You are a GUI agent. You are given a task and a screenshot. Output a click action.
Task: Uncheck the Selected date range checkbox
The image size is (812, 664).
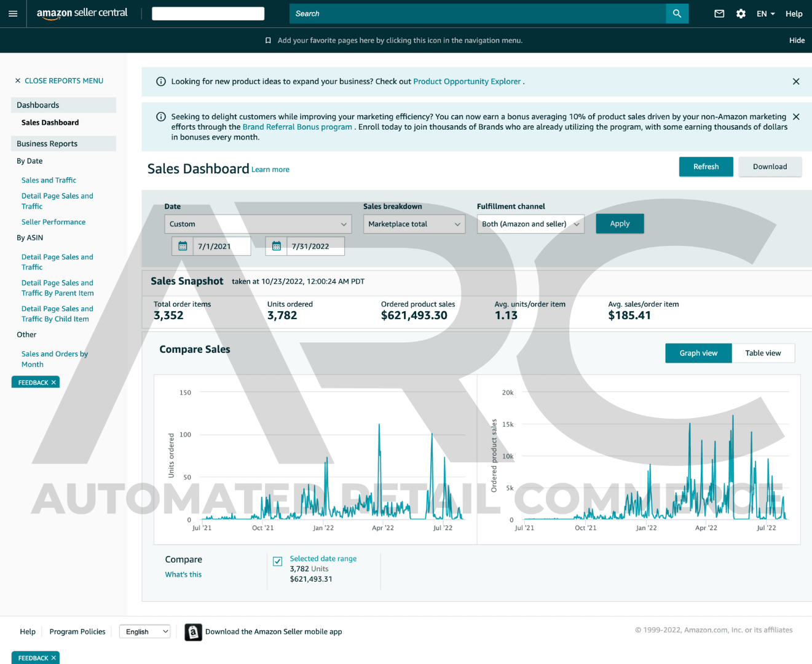pos(277,561)
